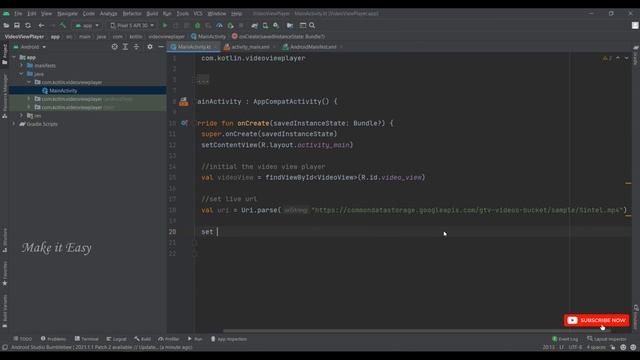Run the app with the green play icon

point(165,25)
